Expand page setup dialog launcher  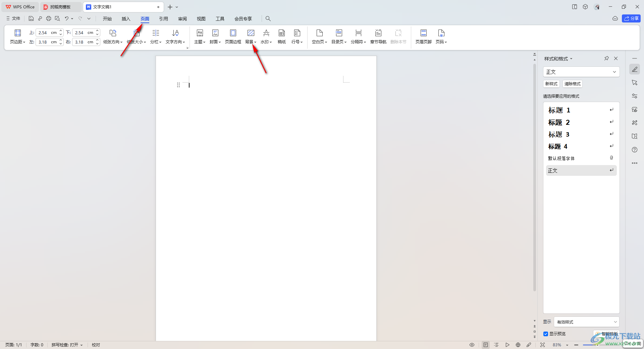(187, 48)
